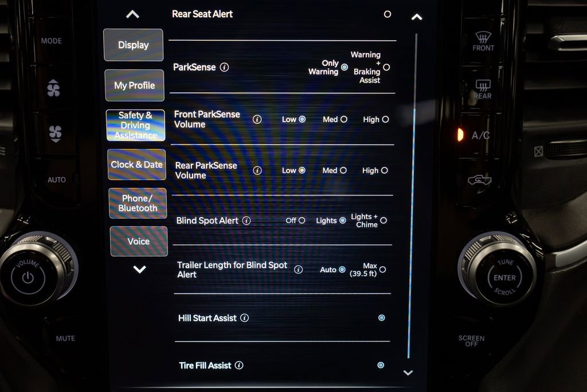Viewport: 587px width, 392px height.
Task: Select High for Front ParkSense Volume
Action: pyautogui.click(x=385, y=119)
